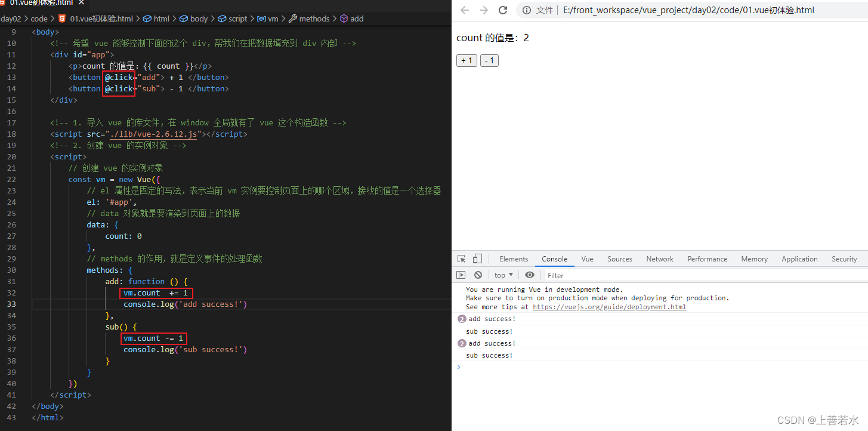
Task: Focus the console Filter field
Action: point(706,275)
